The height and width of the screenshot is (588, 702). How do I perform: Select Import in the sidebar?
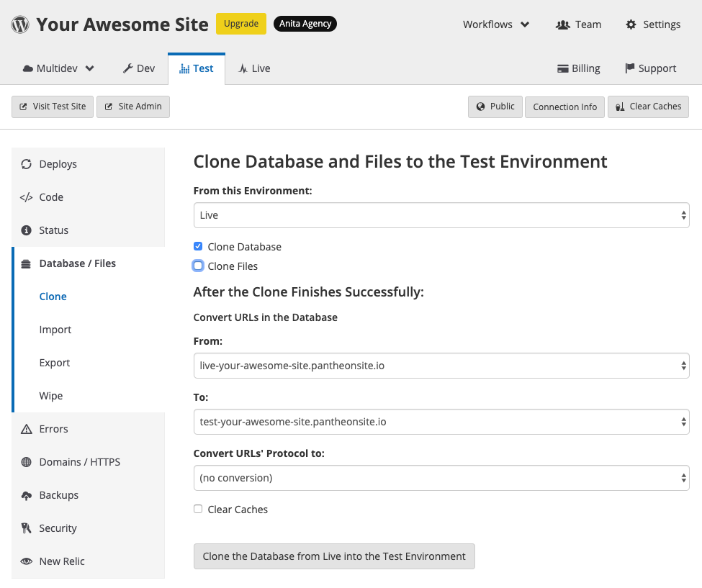pos(55,330)
